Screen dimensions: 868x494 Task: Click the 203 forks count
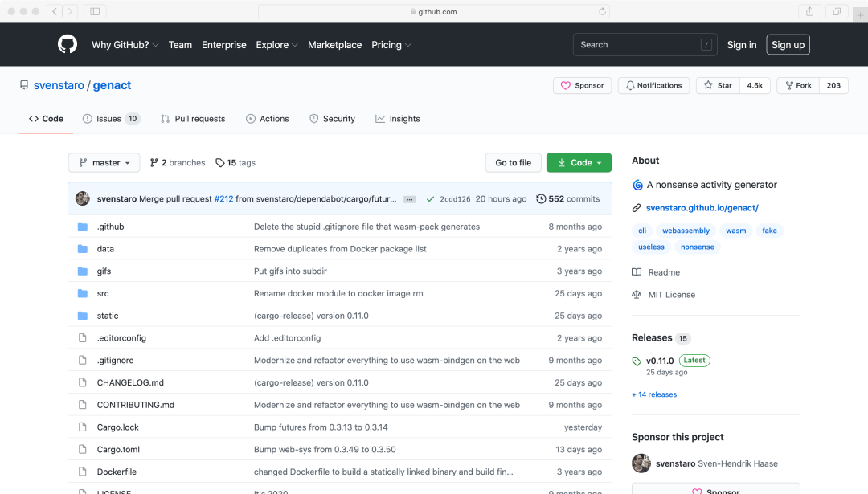point(833,85)
